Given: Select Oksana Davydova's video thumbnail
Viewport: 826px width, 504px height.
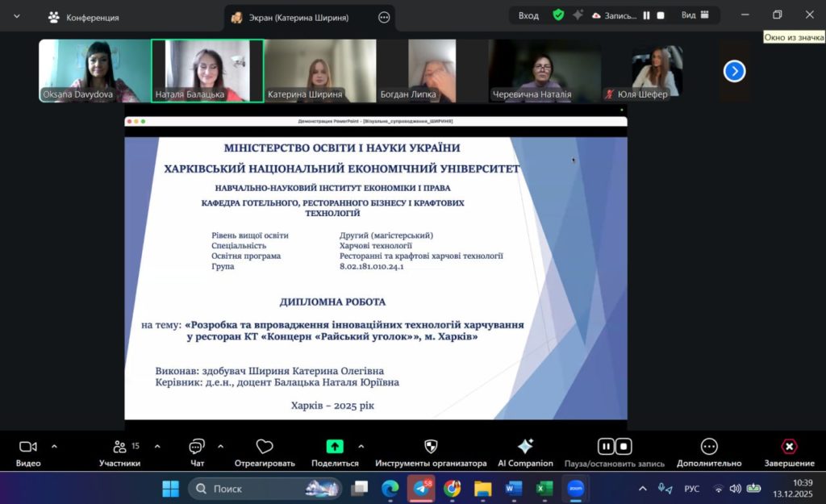Looking at the screenshot, I should pyautogui.click(x=94, y=70).
